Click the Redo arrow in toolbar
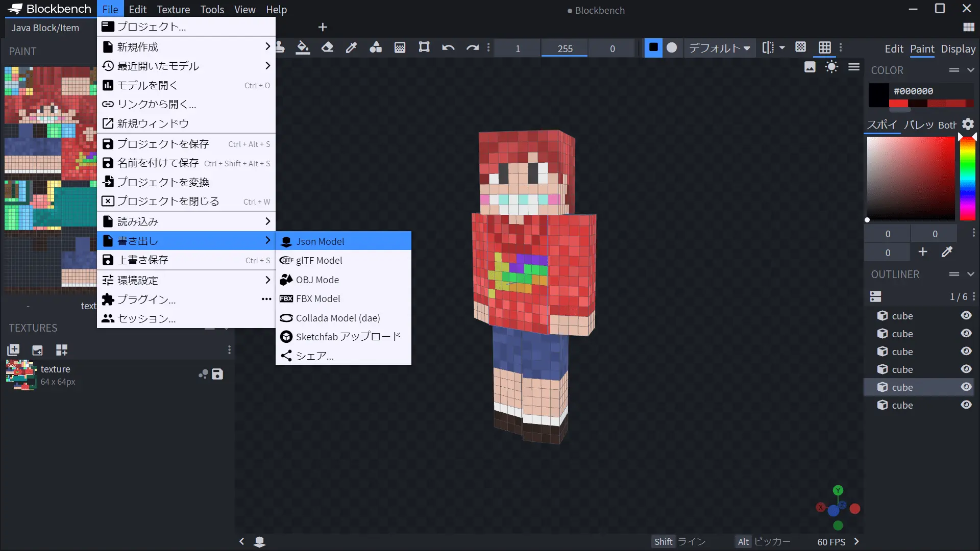 [473, 47]
